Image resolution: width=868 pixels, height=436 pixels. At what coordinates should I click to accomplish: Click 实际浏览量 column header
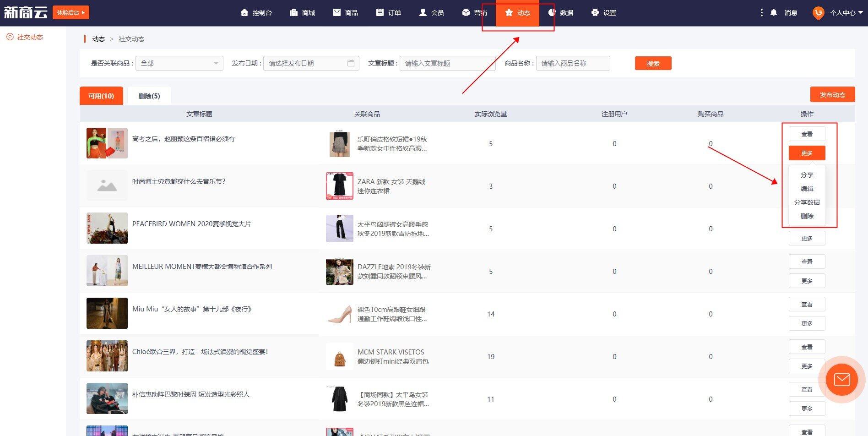(491, 114)
